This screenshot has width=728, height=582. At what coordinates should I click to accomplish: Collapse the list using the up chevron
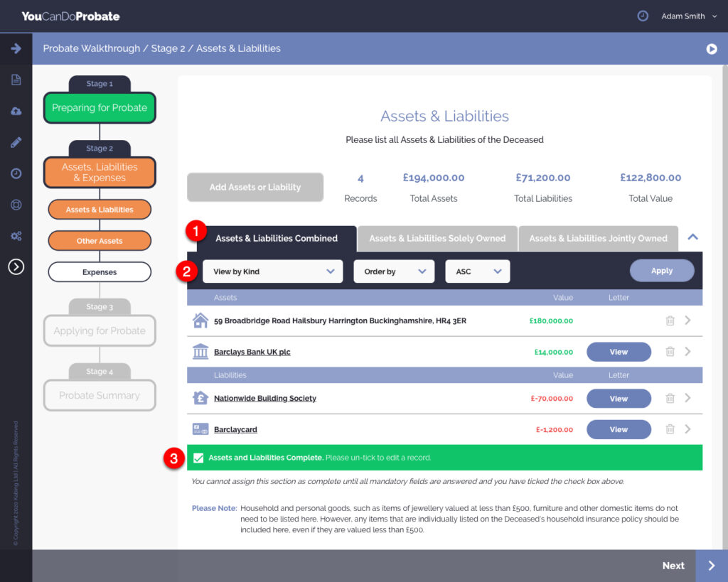[x=693, y=237]
